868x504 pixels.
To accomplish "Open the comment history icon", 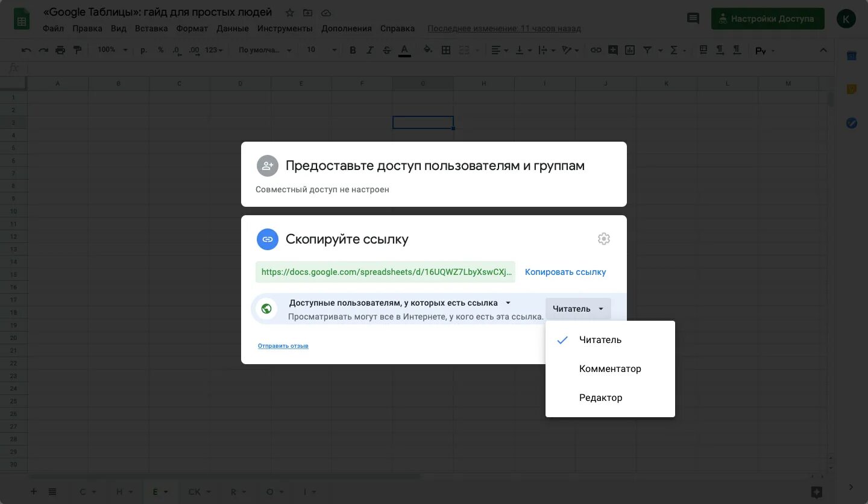I will 693,19.
